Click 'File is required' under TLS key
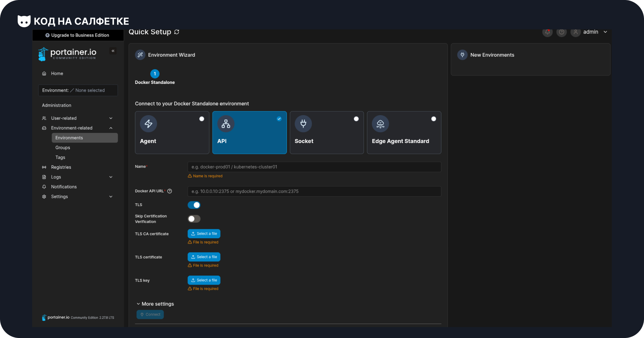Image resolution: width=644 pixels, height=338 pixels. pos(206,289)
